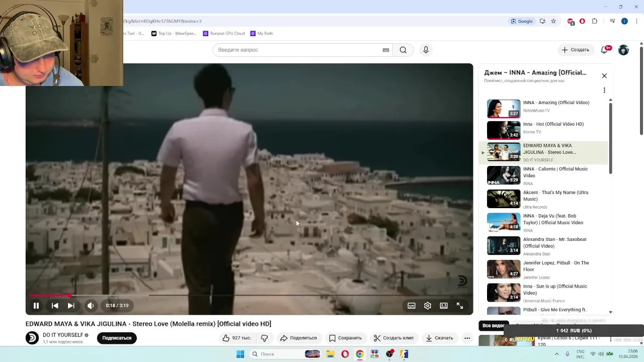Open Opera browser from taskbar
644x362 pixels.
point(345,354)
